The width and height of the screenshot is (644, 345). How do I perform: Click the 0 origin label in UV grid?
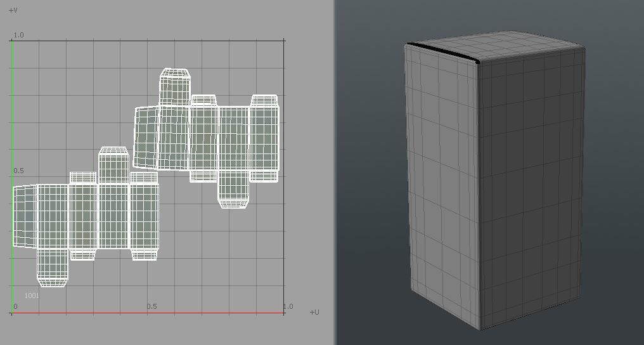point(16,306)
